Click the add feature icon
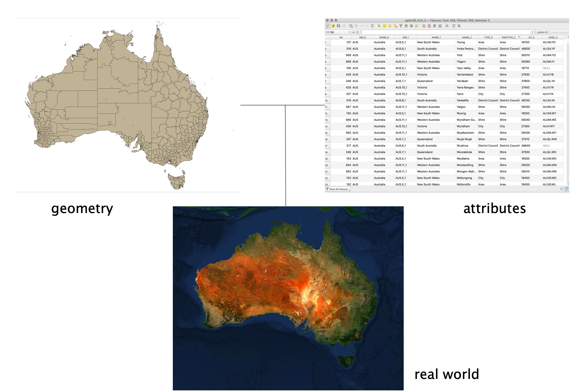Viewport: 571px width, 392px height. (351, 26)
